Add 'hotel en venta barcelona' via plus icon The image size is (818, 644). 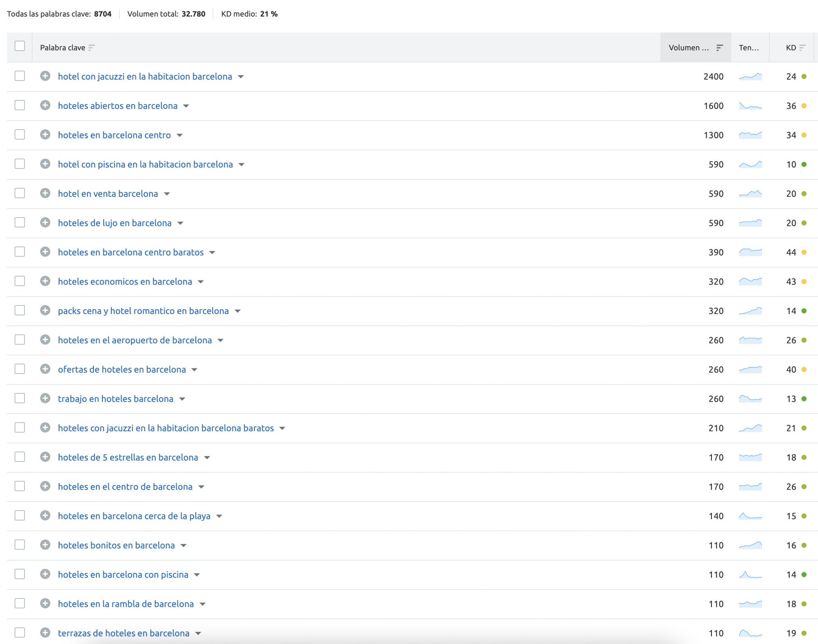point(45,193)
